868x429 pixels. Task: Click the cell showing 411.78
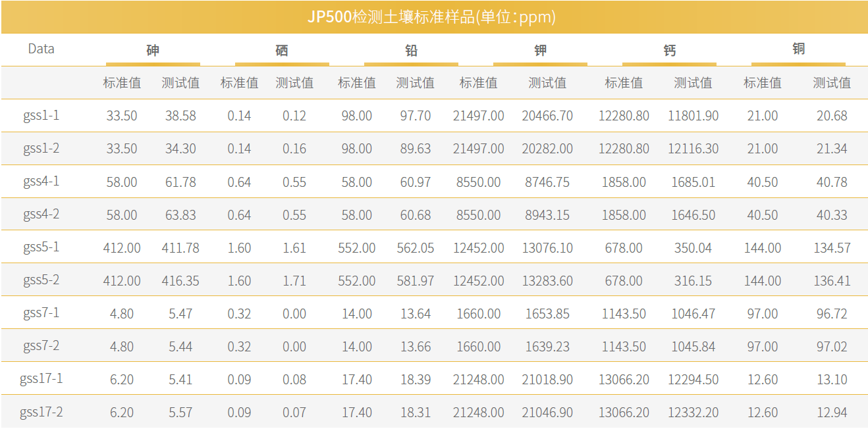[x=180, y=248]
